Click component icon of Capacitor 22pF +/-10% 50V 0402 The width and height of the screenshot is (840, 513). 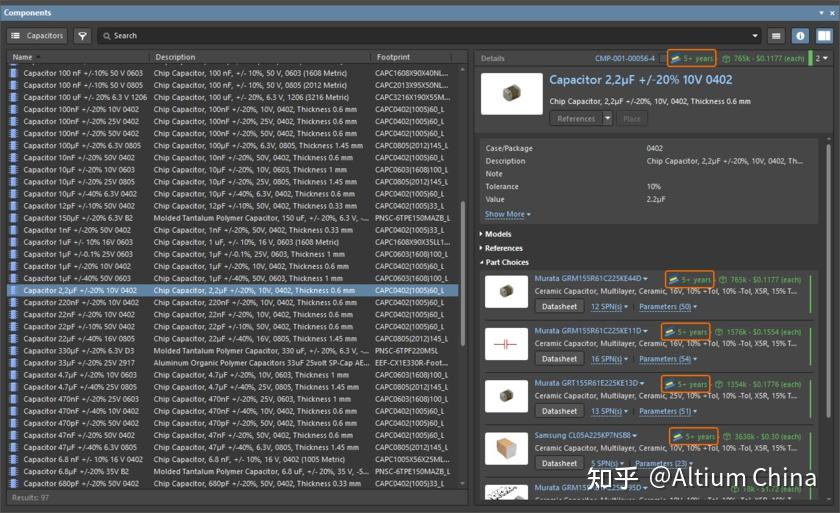click(x=14, y=327)
